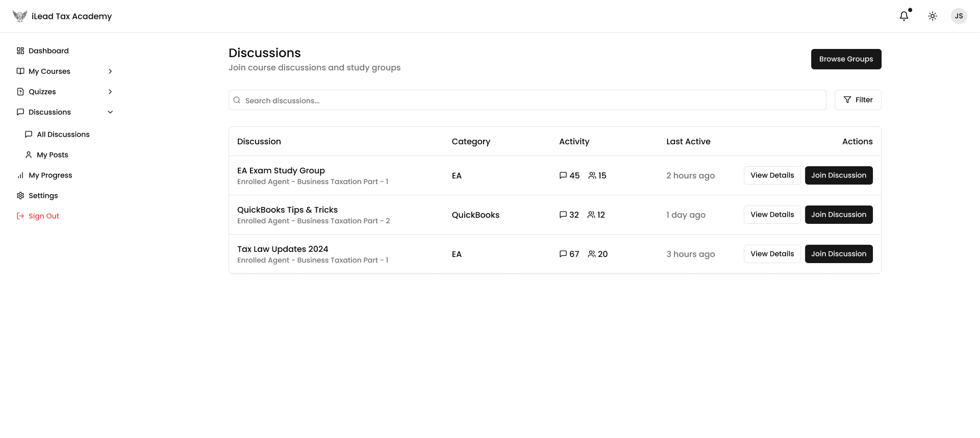Image resolution: width=980 pixels, height=438 pixels.
Task: Focus the Search discussions input field
Action: (x=531, y=100)
